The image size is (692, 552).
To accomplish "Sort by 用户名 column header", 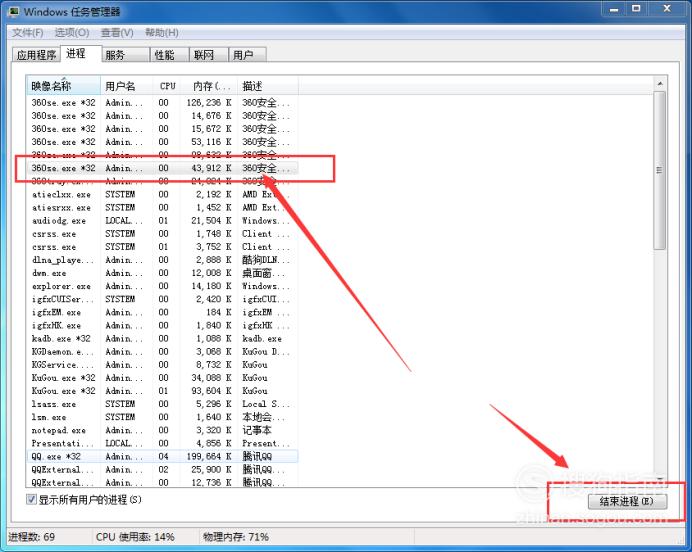I will point(127,86).
